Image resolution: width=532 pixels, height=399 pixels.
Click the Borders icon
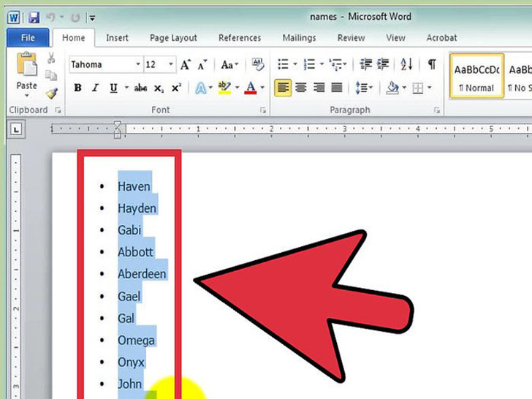[x=418, y=88]
